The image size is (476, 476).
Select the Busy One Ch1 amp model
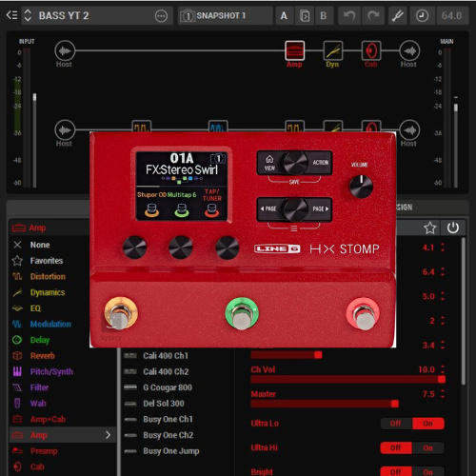pos(168,419)
